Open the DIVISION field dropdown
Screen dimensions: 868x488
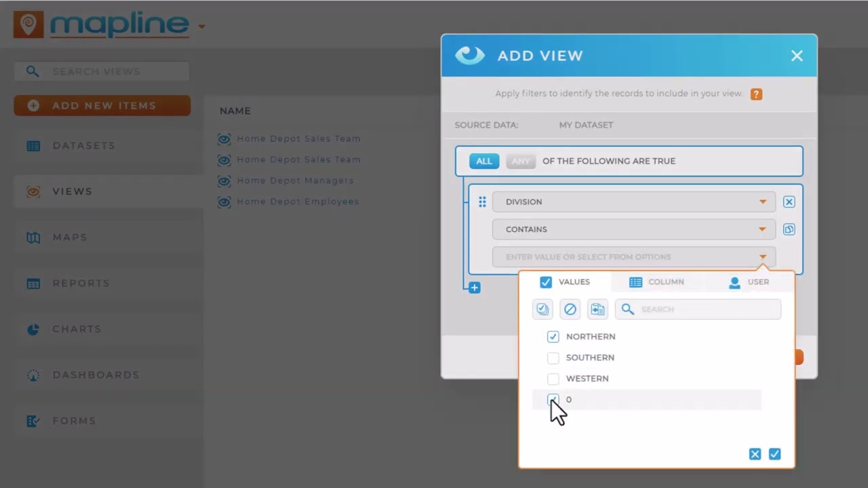pyautogui.click(x=634, y=202)
